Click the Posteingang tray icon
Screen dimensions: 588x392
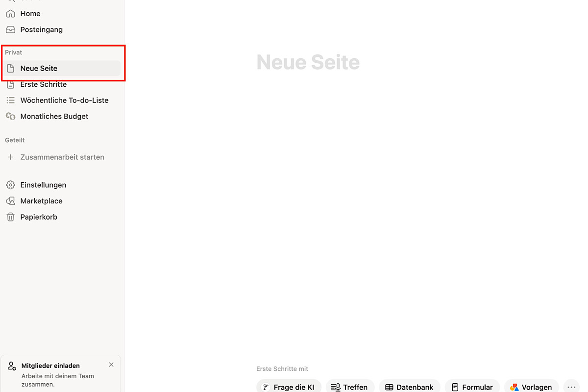[10, 30]
